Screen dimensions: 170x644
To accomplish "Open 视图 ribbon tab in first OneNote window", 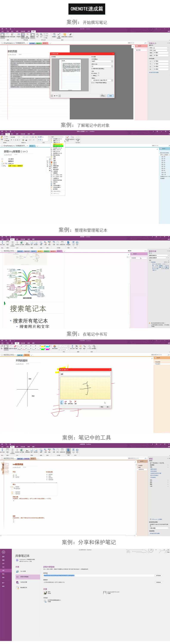I will point(34,31).
